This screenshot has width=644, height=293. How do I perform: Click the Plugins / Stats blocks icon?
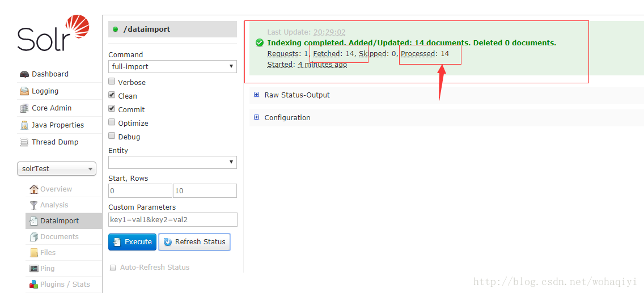tap(34, 284)
